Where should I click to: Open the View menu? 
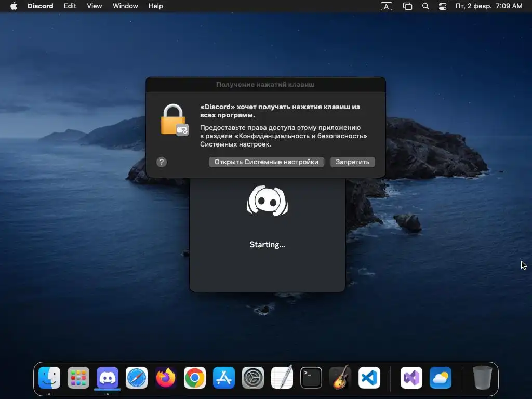95,6
